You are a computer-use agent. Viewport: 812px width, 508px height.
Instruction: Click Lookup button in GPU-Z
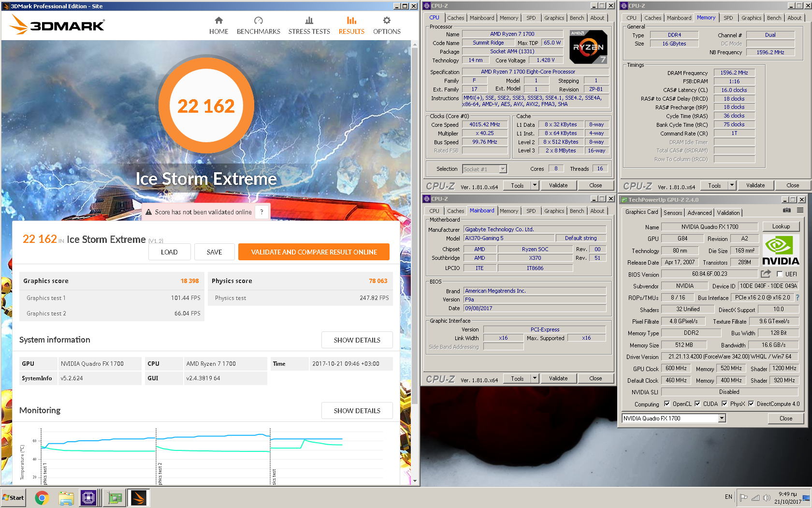(x=781, y=226)
